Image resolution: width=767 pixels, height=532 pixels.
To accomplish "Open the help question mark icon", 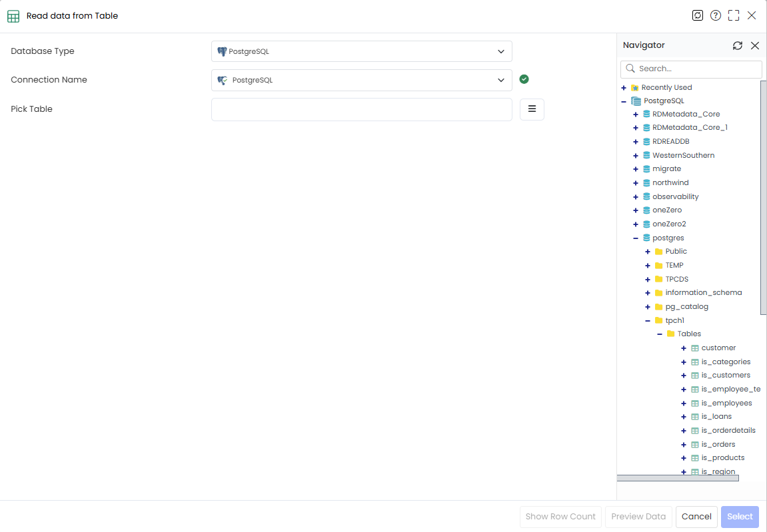I will (716, 16).
